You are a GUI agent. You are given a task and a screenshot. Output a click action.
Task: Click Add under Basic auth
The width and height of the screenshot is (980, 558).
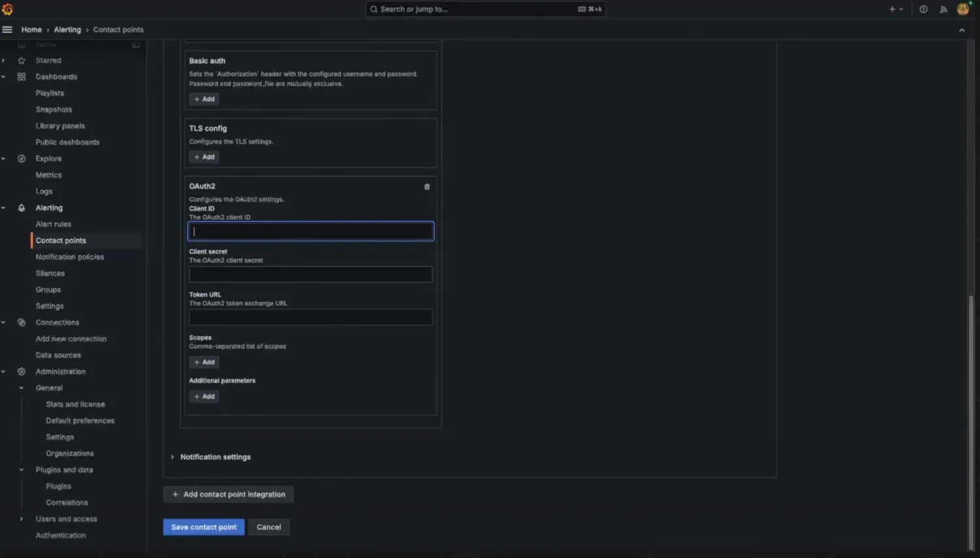204,99
